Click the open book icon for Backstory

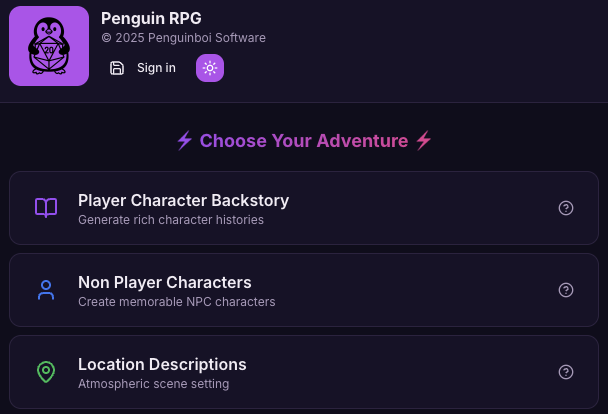[x=46, y=208]
